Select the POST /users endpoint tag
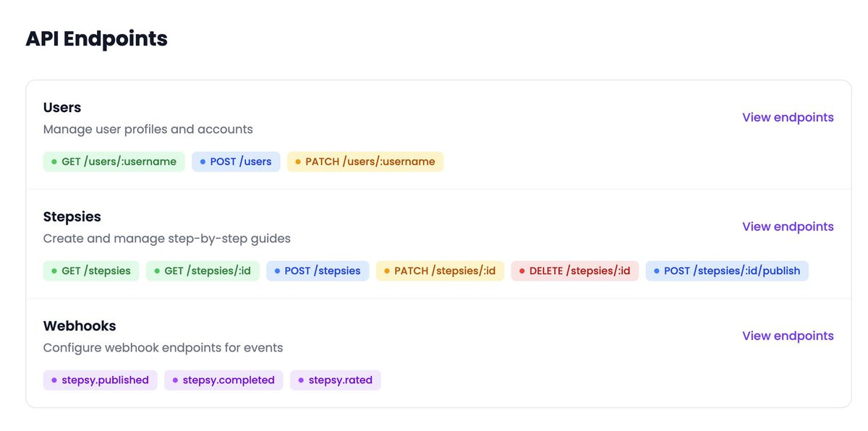This screenshot has width=868, height=431. pyautogui.click(x=236, y=162)
